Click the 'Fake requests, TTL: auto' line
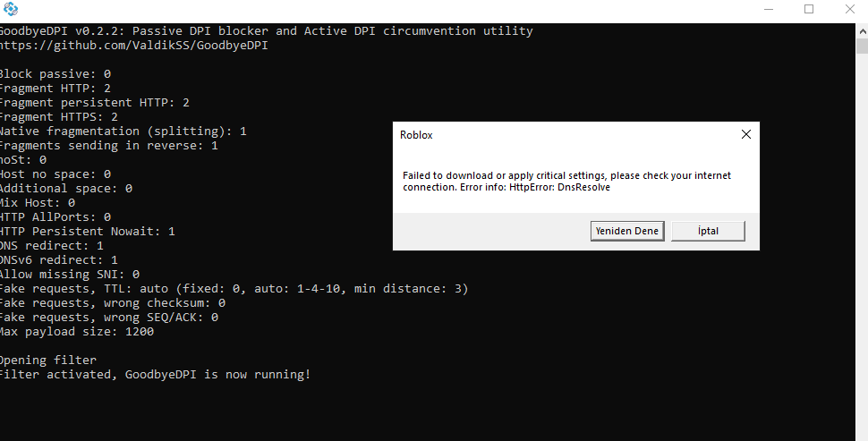This screenshot has width=868, height=441. tap(233, 288)
